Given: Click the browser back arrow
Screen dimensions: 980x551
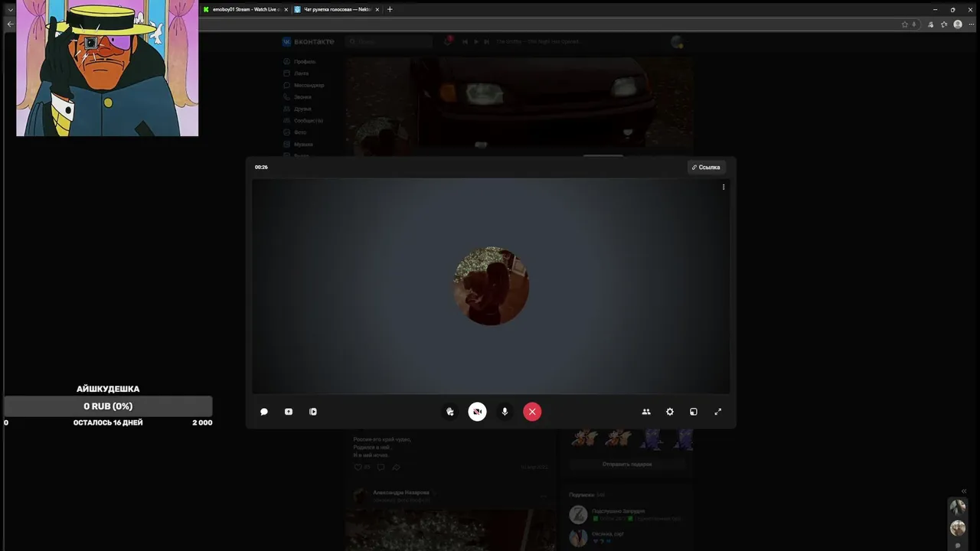Looking at the screenshot, I should [10, 24].
